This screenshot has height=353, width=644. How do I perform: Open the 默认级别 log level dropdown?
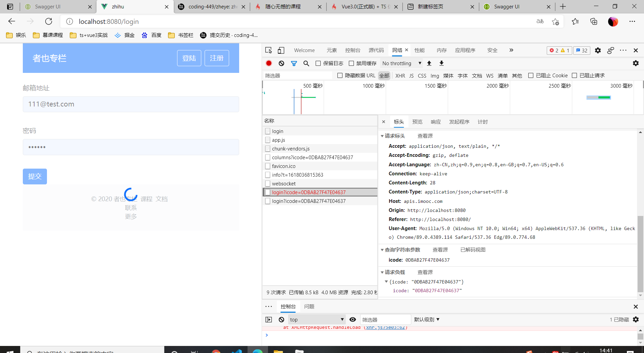click(427, 319)
